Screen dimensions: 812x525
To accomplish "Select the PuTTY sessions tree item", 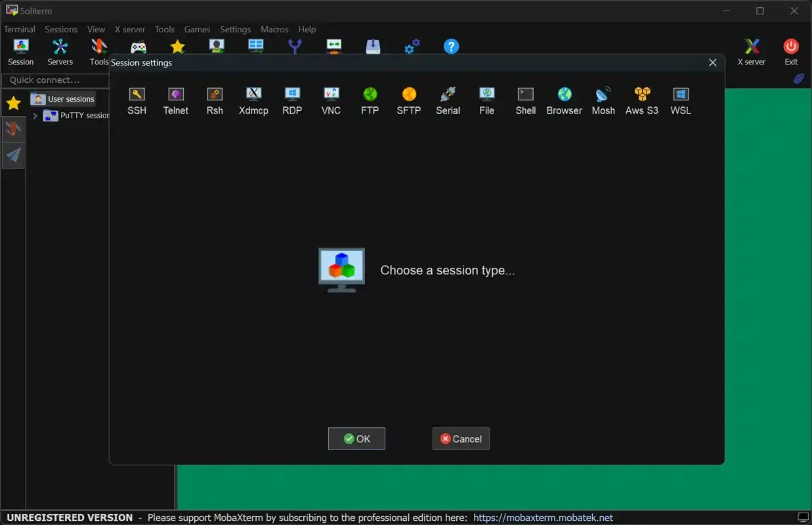I will point(77,115).
